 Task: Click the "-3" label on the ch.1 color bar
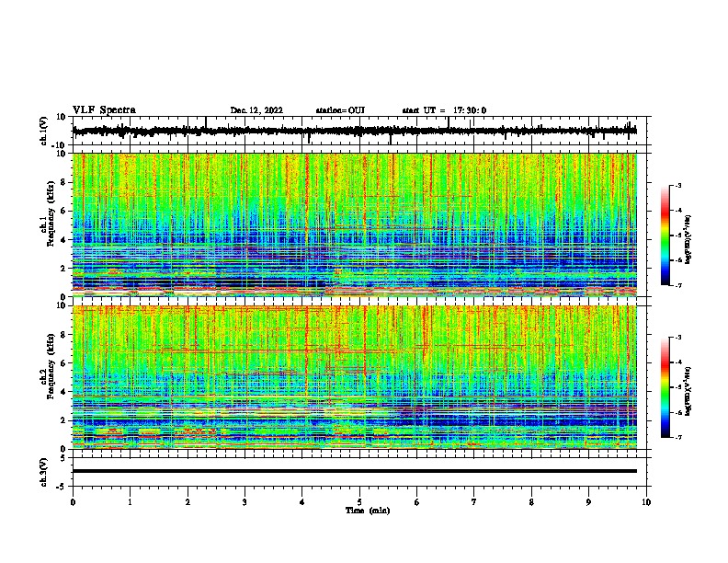677,186
